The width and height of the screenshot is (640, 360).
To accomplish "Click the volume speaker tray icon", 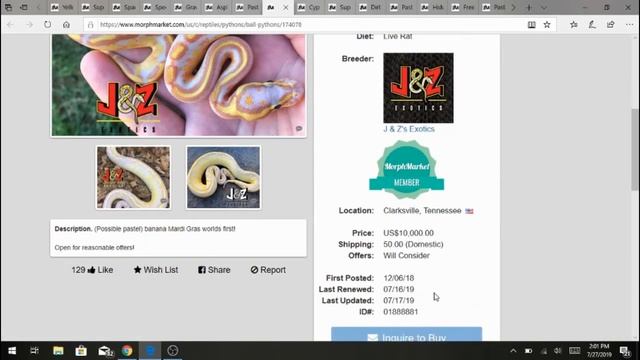I will pos(558,351).
